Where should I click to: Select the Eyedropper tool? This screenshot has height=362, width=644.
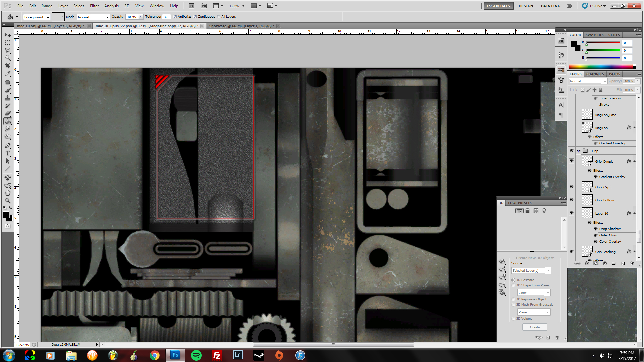[8, 74]
